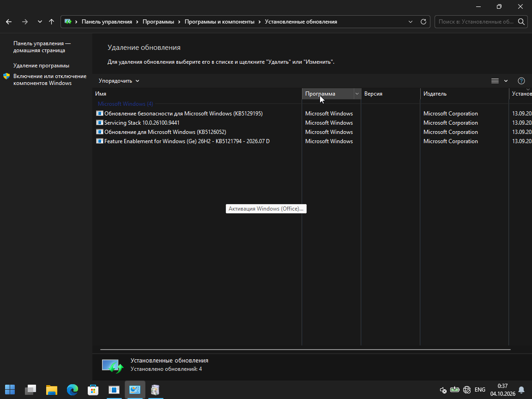Select update KB5126052 row
The image size is (532, 399).
(x=312, y=132)
